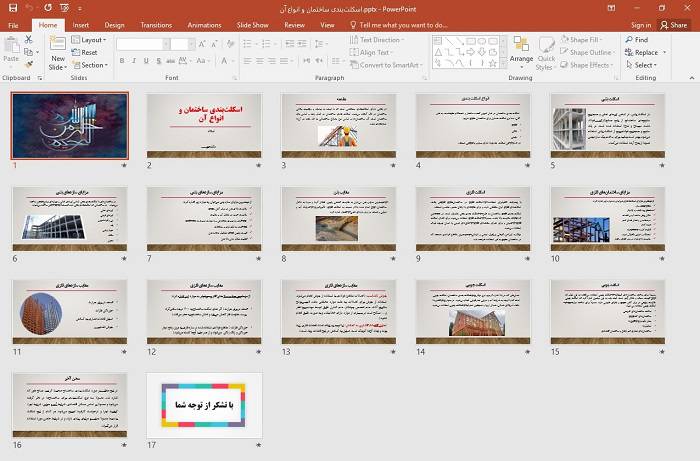This screenshot has height=461, width=700.
Task: Click the Cut scissors icon
Action: click(28, 40)
